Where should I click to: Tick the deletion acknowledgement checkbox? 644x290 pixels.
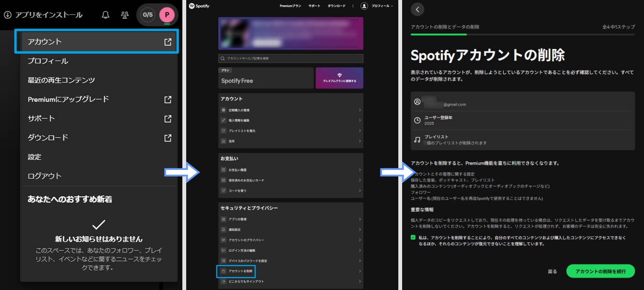click(x=413, y=237)
